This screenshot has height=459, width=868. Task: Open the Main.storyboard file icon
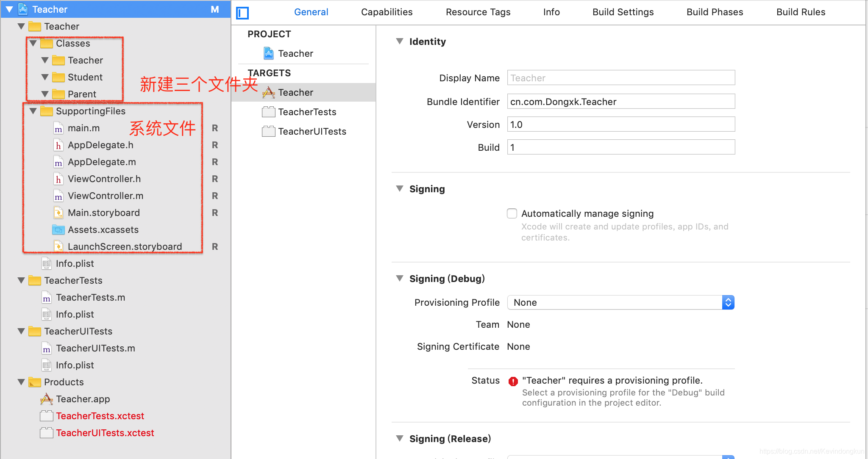(58, 213)
